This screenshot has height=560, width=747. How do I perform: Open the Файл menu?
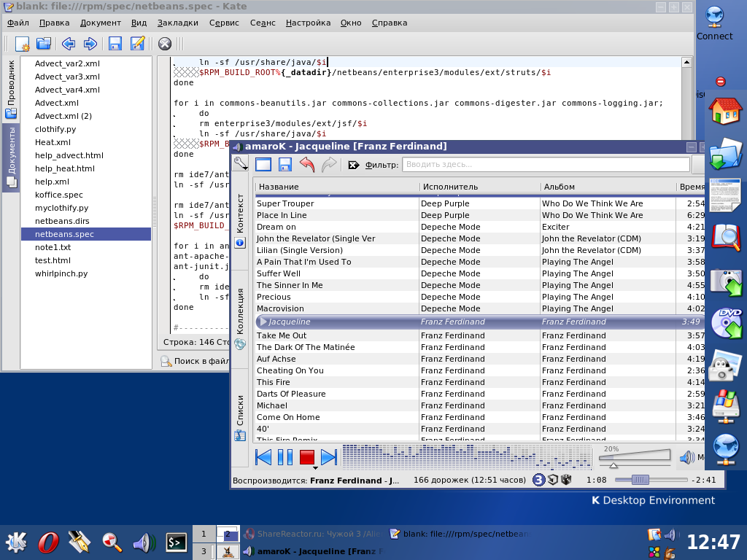(x=18, y=23)
